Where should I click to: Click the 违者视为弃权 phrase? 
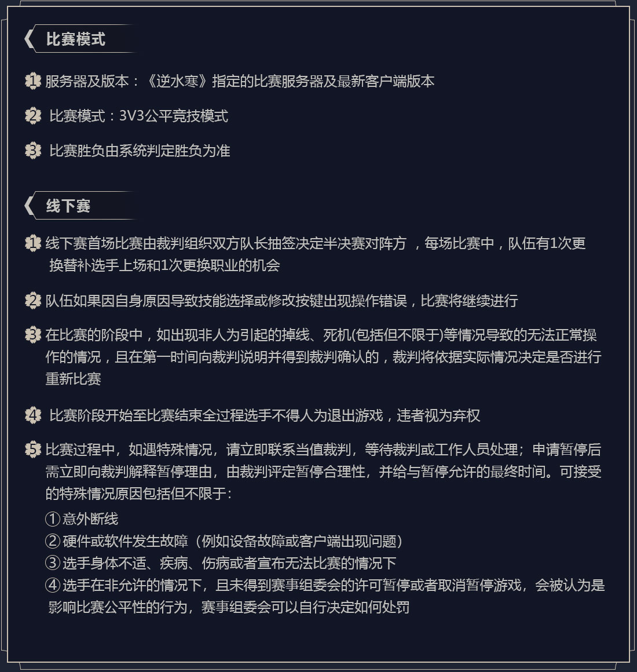(x=438, y=415)
